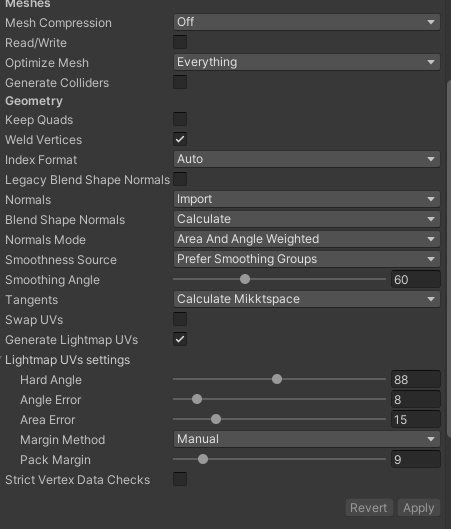
Task: Click the Index Format label
Action: pos(41,160)
